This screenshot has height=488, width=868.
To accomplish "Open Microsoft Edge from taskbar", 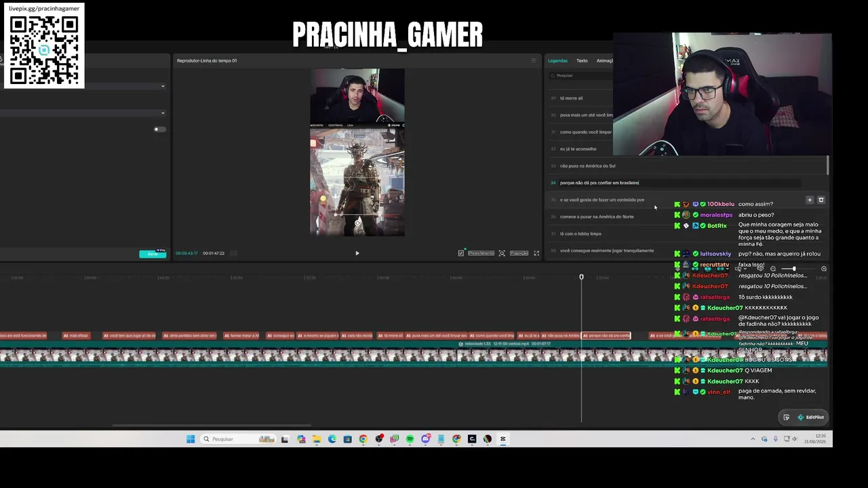I will point(332,439).
